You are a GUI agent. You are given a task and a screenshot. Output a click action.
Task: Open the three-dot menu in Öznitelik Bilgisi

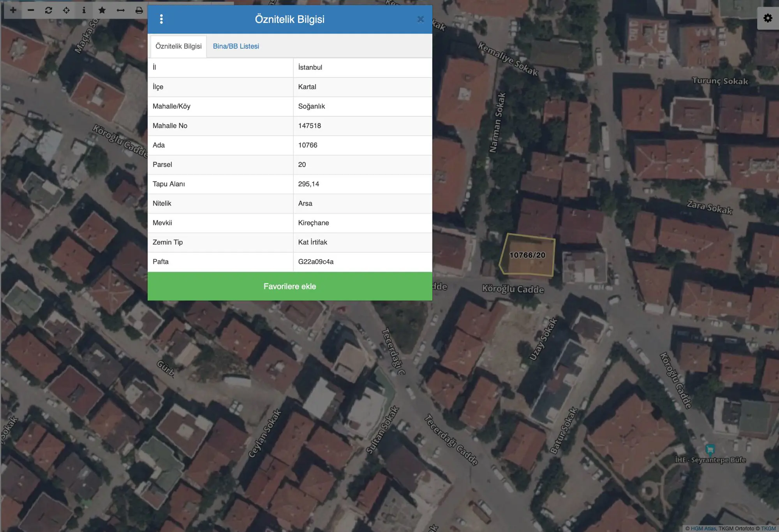[x=161, y=19]
